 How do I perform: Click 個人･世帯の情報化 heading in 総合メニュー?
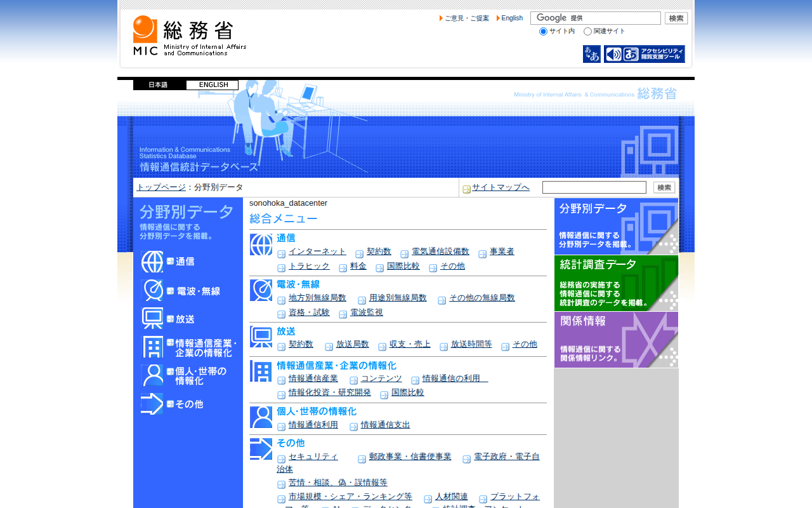click(x=317, y=411)
